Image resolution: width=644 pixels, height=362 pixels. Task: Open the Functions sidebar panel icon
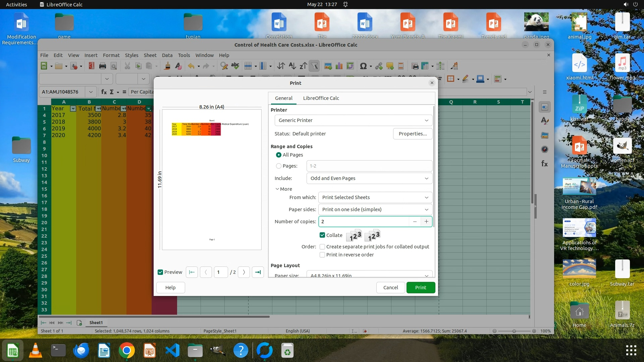(544, 164)
